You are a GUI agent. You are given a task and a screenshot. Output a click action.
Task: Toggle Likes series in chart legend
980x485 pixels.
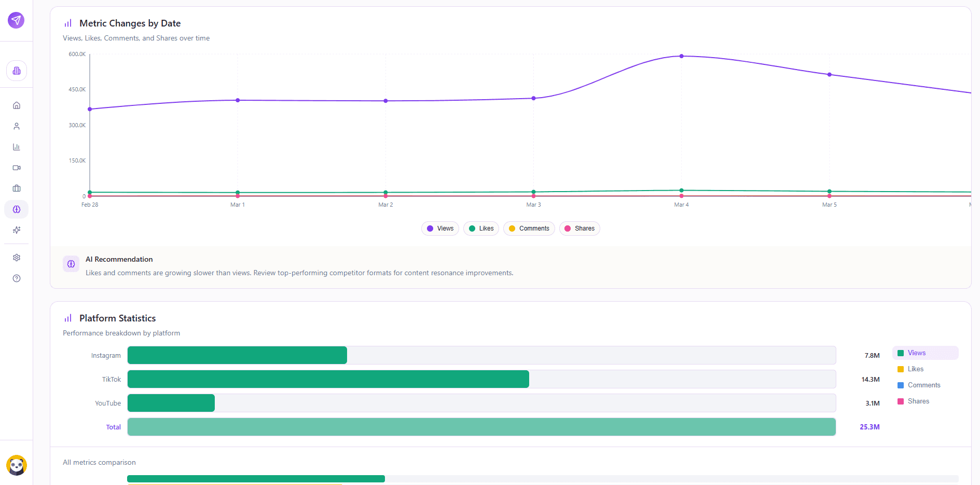coord(481,228)
